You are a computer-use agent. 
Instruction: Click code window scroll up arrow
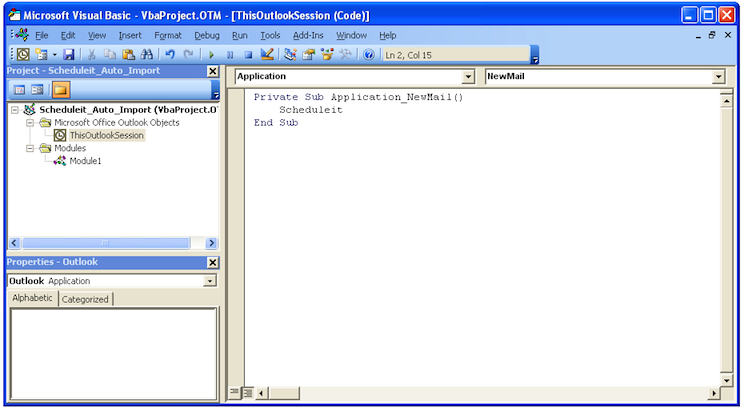tap(726, 101)
